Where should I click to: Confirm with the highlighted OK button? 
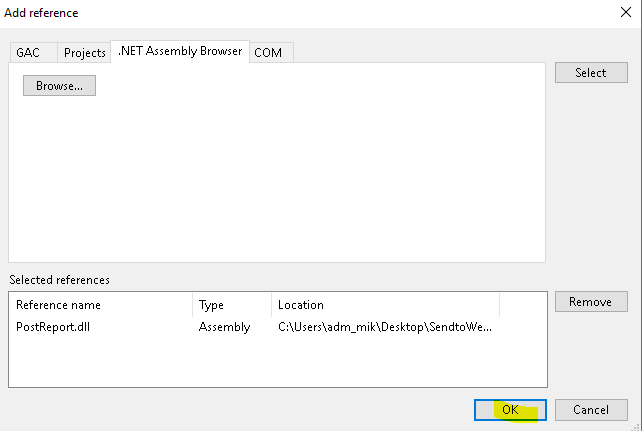pos(510,410)
